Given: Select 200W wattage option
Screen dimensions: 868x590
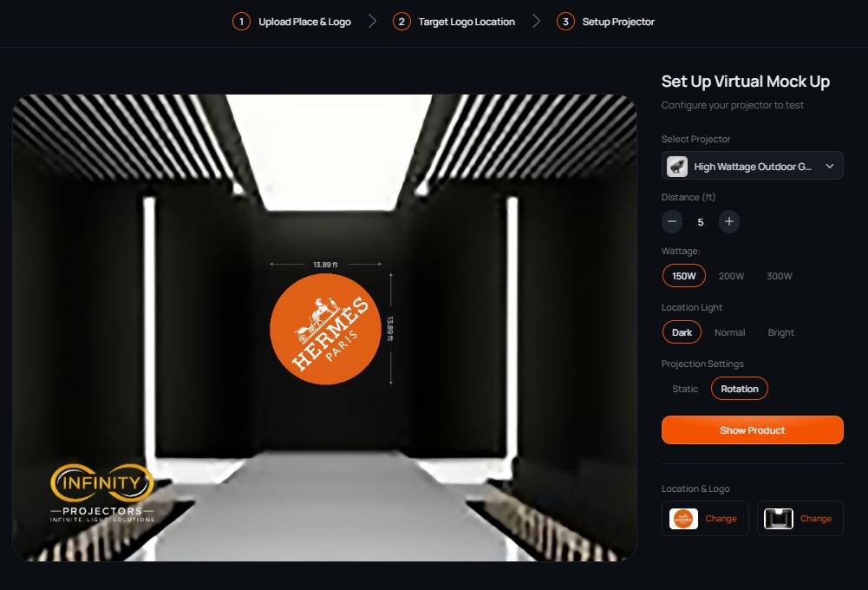Looking at the screenshot, I should [731, 276].
